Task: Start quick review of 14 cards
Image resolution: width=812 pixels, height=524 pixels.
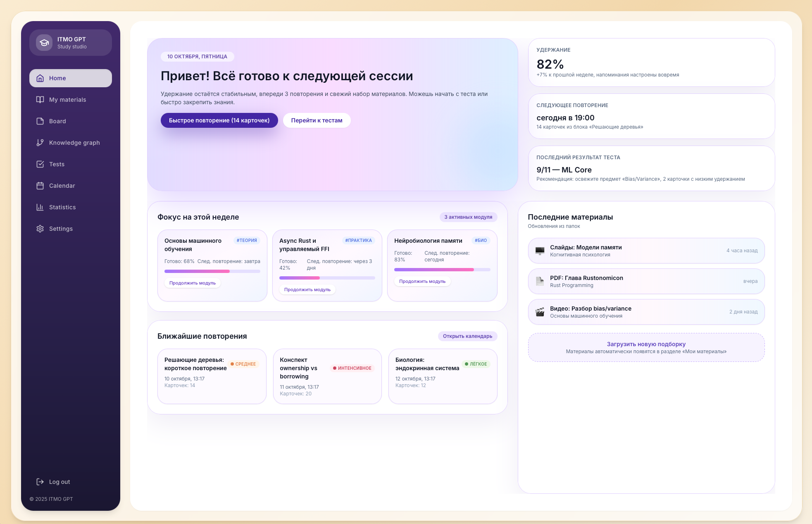Action: [219, 120]
